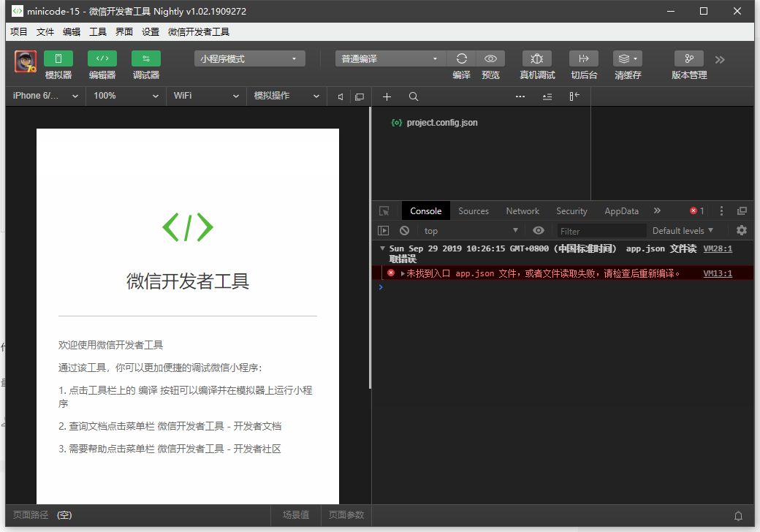
Task: Click the file tree more options icon
Action: tap(520, 96)
